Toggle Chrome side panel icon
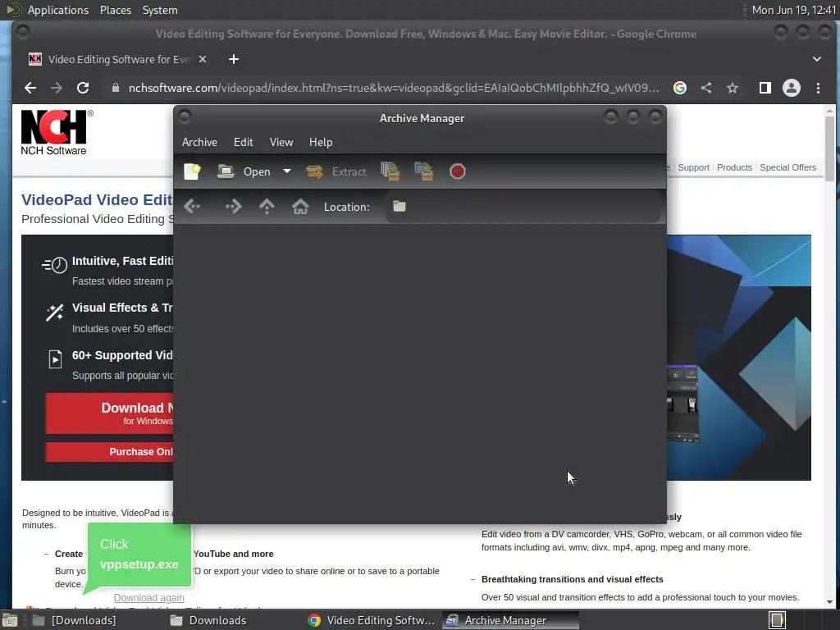This screenshot has height=630, width=840. coord(765,88)
